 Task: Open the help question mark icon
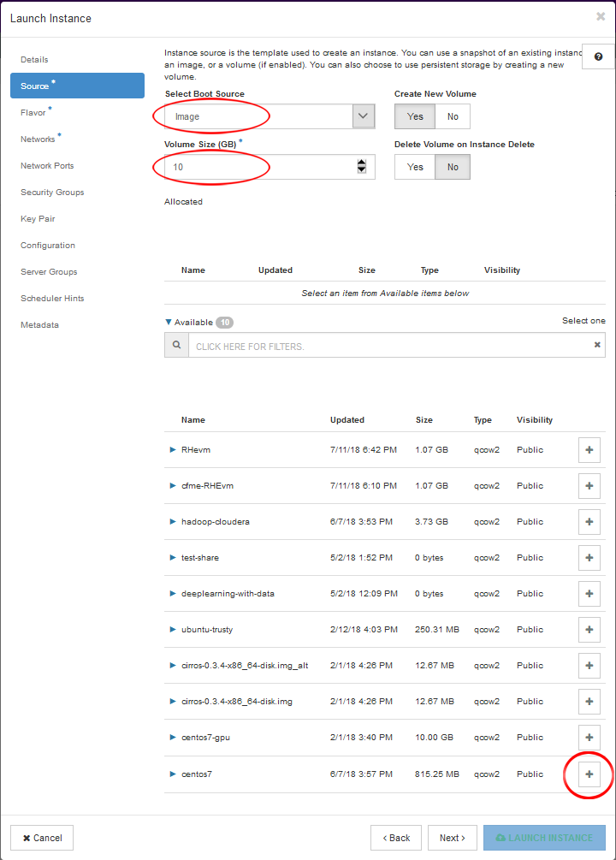tap(598, 56)
